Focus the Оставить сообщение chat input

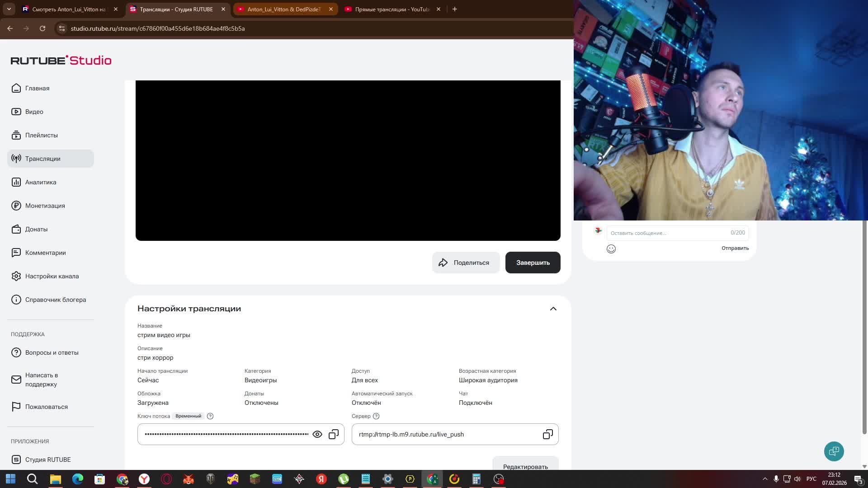tap(669, 233)
